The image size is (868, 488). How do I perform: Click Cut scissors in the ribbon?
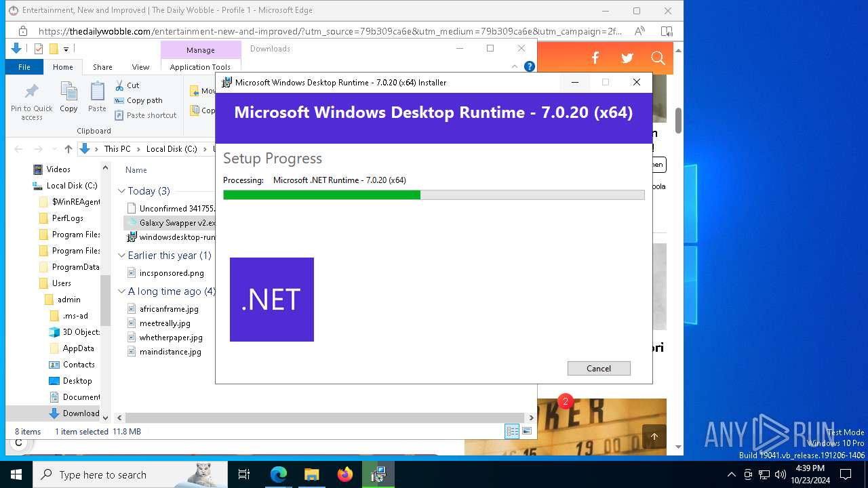point(127,85)
